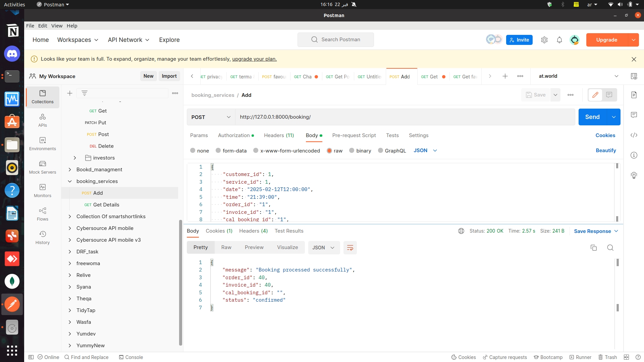Screen dimensions: 644x362
Task: Open Discord from the Ubuntu dock
Action: pos(12,54)
